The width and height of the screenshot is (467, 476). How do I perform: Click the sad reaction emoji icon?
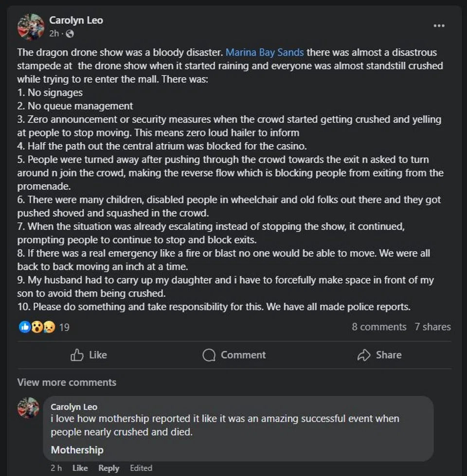click(49, 327)
